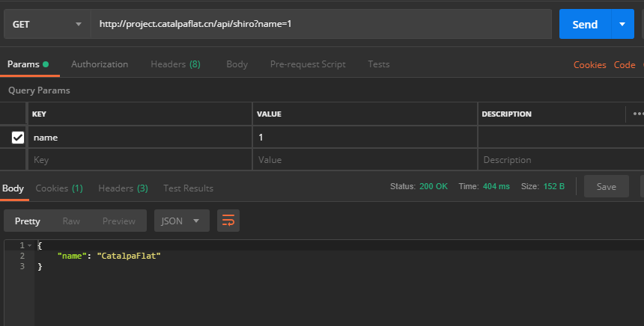The height and width of the screenshot is (326, 644).
Task: Send the request
Action: 585,24
